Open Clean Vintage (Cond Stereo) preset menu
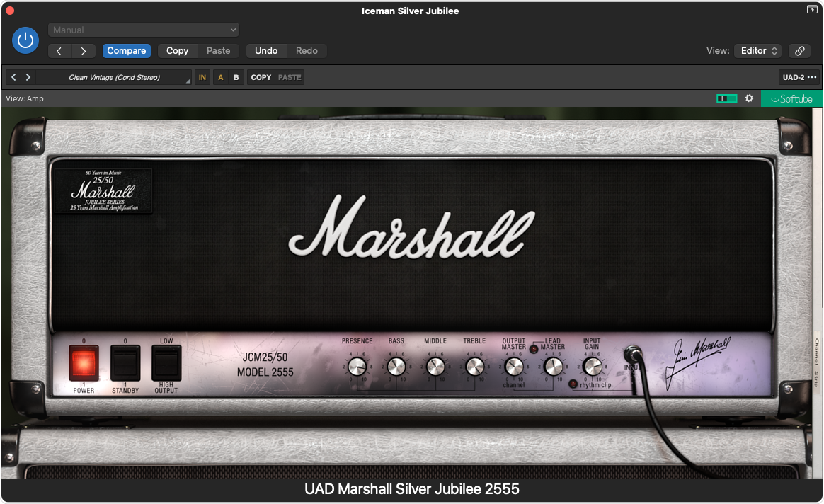The height and width of the screenshot is (504, 824). point(115,77)
